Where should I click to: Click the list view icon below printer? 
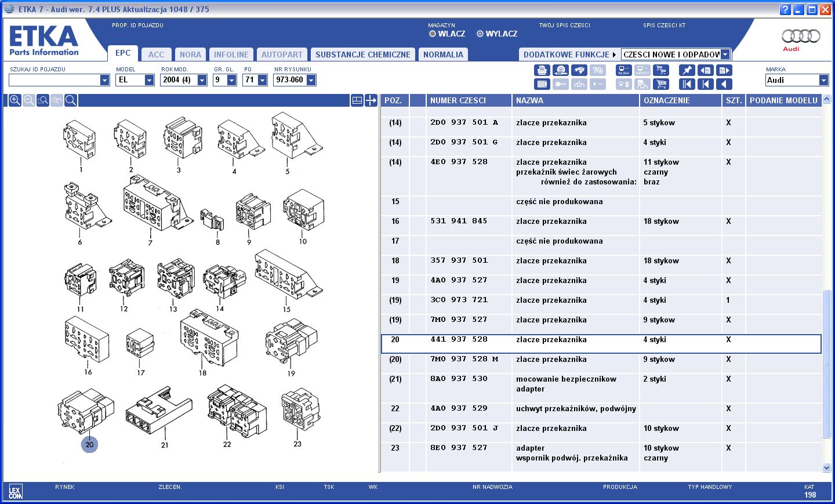542,84
